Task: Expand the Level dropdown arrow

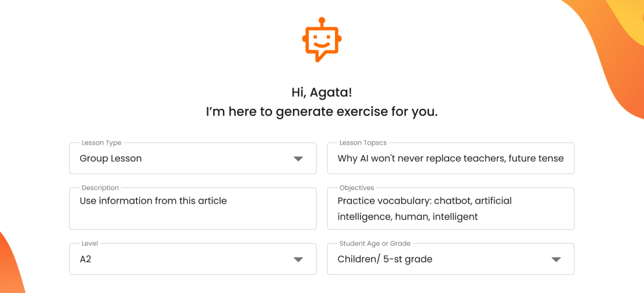Action: pyautogui.click(x=298, y=259)
